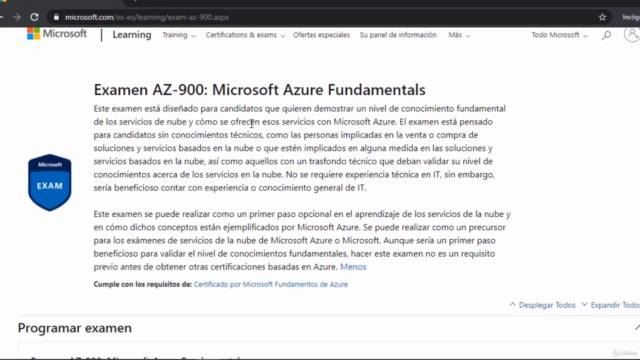This screenshot has width=640, height=360.
Task: Click the Programar examen heading
Action: click(75, 328)
